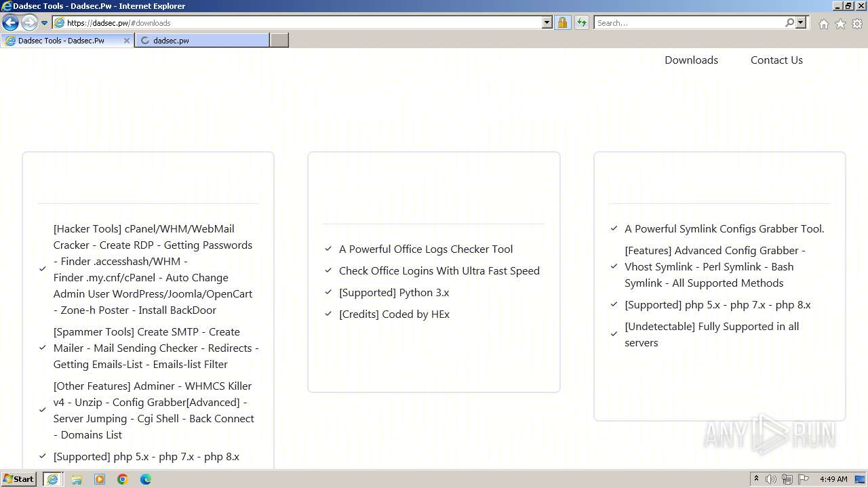Launch Windows Media Player from the taskbar
Screen dimensions: 868x488
100,479
